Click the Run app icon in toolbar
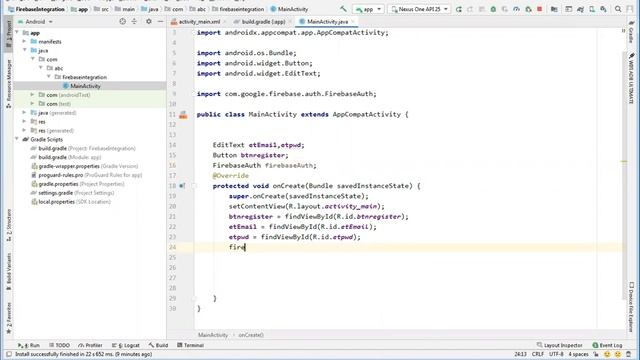Viewport: 640px width, 360px height. tap(458, 9)
